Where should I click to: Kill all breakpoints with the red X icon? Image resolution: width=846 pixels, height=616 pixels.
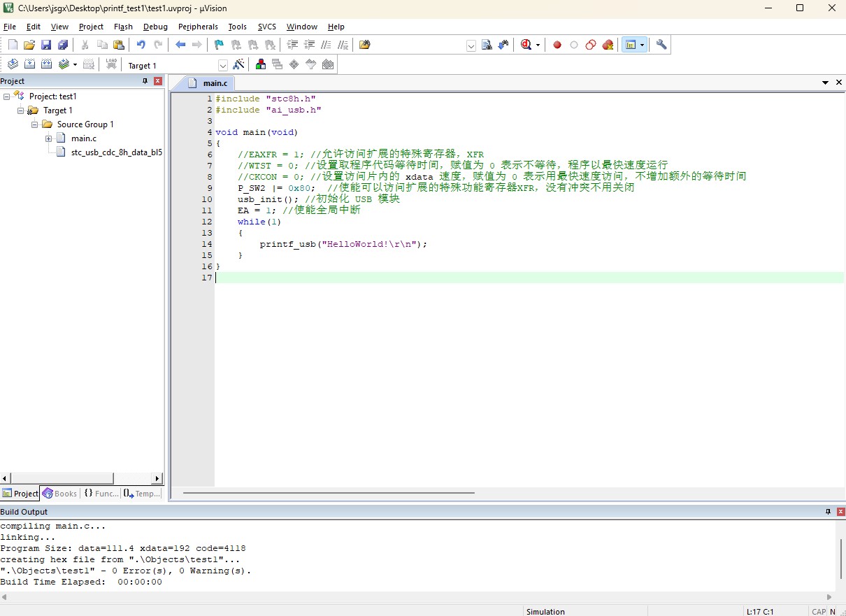[608, 45]
